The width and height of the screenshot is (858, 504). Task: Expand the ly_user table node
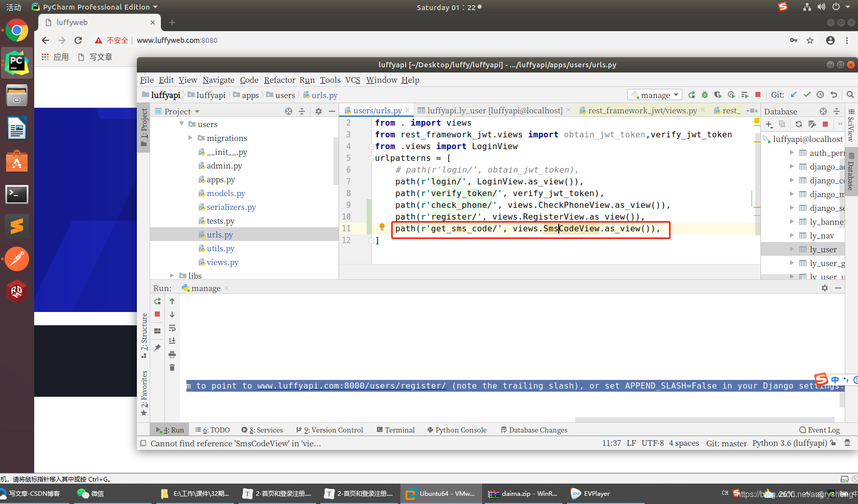coord(792,249)
